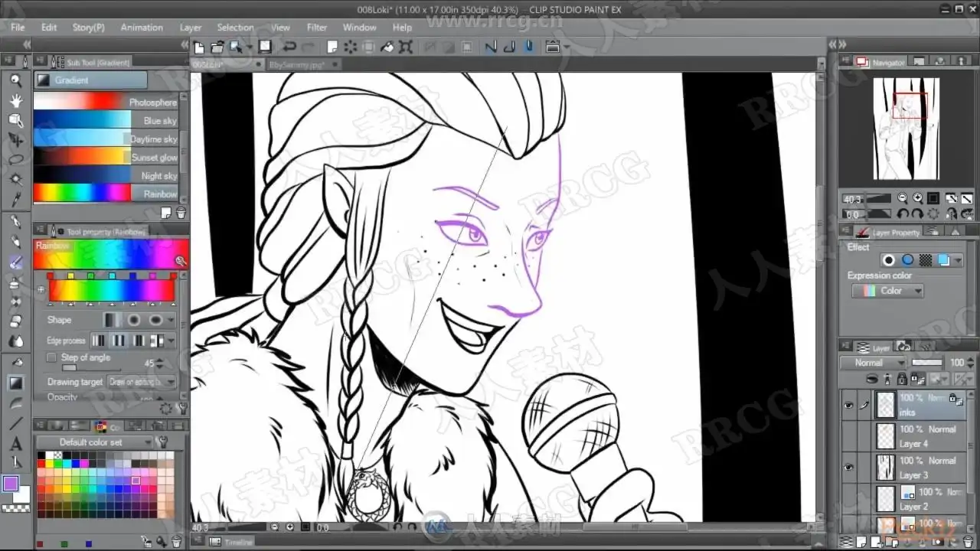Viewport: 980px width, 551px height.
Task: Delete layer with bottom trash icon
Action: 968,542
